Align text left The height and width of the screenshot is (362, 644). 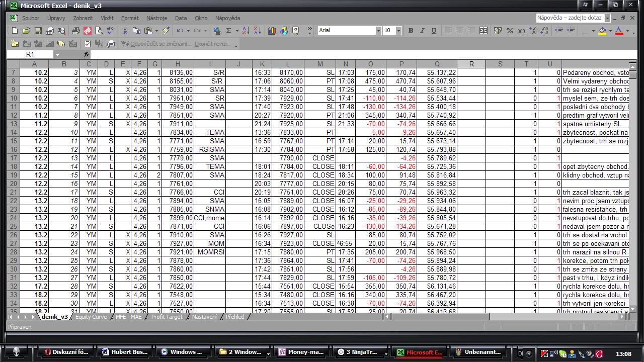click(x=448, y=31)
